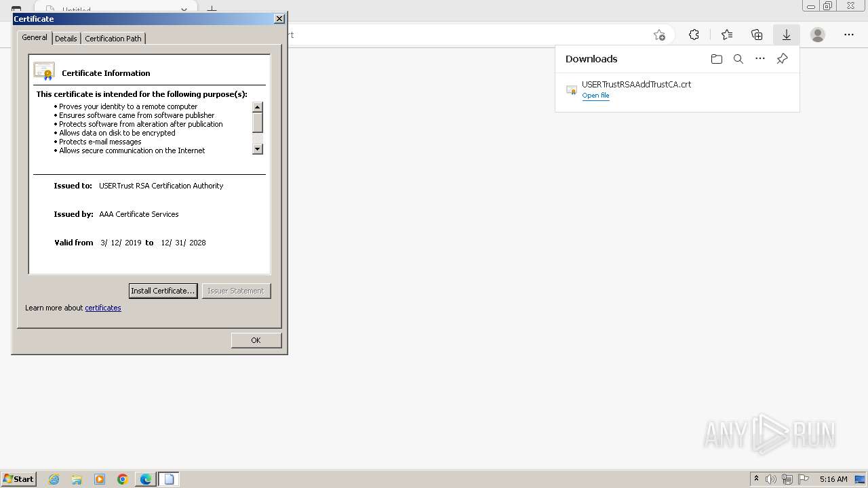The height and width of the screenshot is (488, 868).
Task: Close the Untitled browser tab
Action: [184, 10]
